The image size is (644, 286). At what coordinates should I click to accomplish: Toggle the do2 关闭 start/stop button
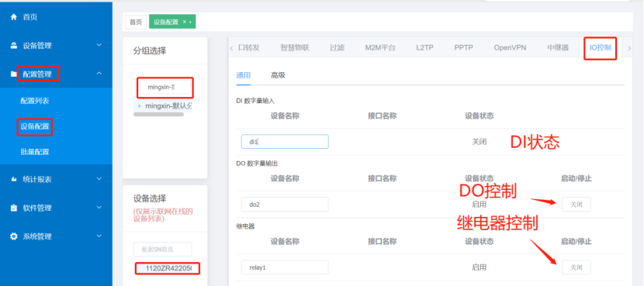coord(576,205)
